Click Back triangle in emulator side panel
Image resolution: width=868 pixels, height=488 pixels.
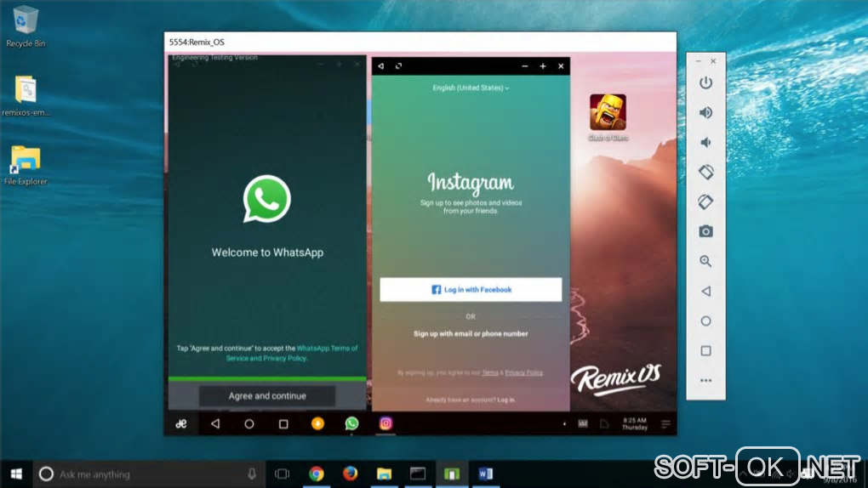pyautogui.click(x=705, y=291)
